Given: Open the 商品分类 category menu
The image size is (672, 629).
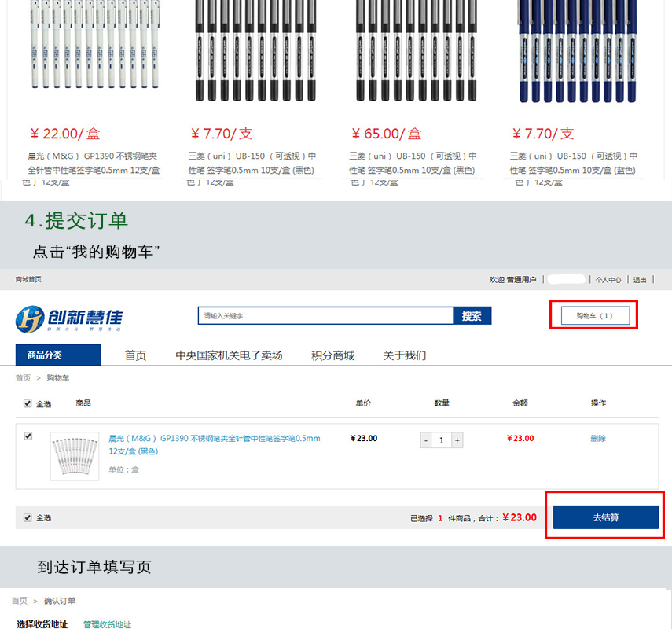Looking at the screenshot, I should (58, 355).
